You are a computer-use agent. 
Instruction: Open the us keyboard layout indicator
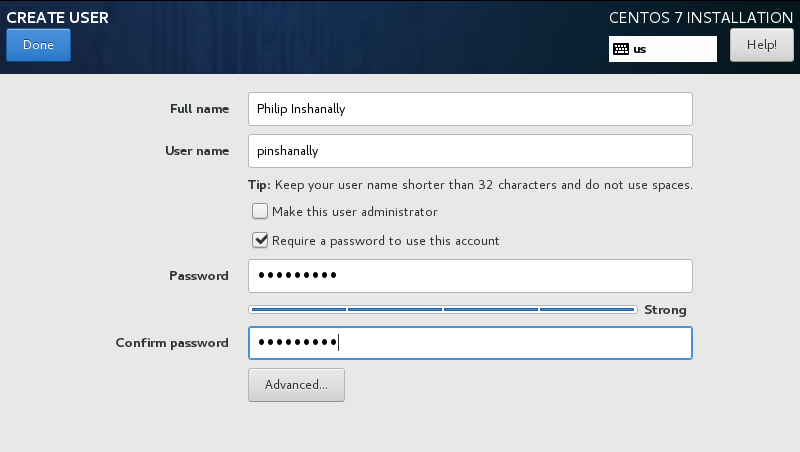pyautogui.click(x=662, y=49)
